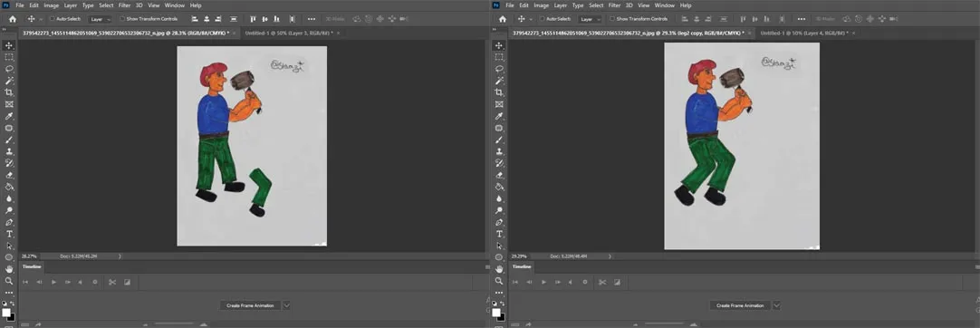
Task: Select Rectangular Marquee tool in left window
Action: click(9, 57)
